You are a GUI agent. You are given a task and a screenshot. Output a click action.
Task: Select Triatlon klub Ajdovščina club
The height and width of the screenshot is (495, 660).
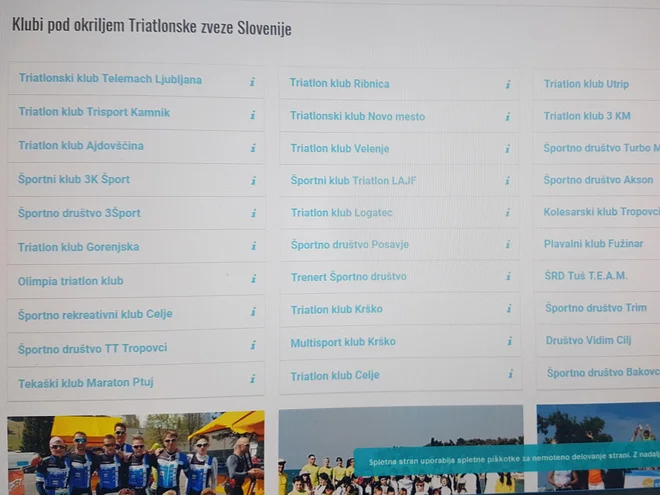pos(81,146)
